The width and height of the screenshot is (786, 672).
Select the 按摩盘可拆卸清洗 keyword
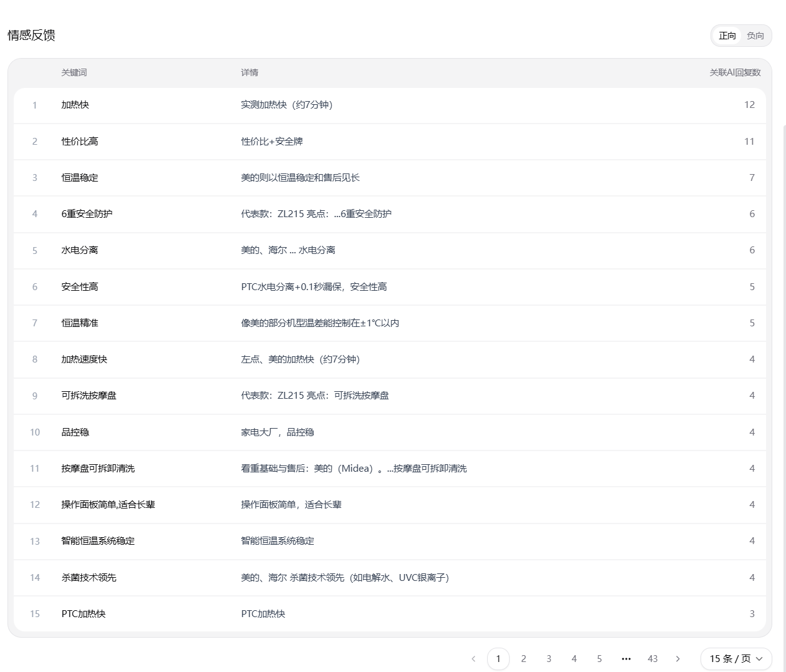pyautogui.click(x=98, y=469)
